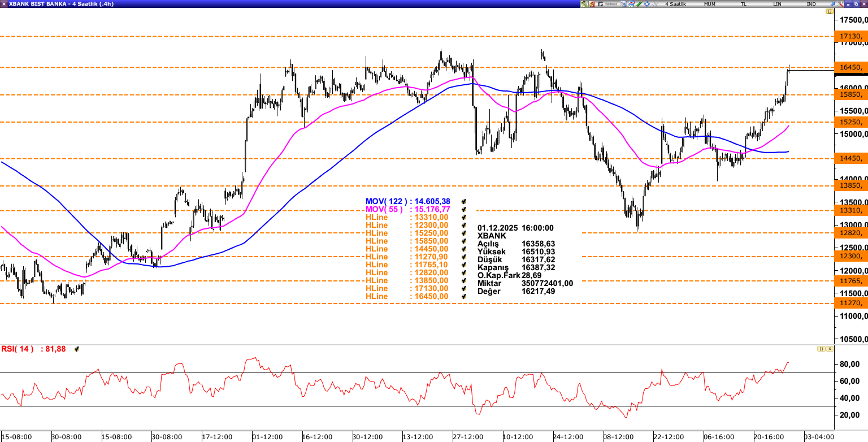Open the 4 Saatlik timeframe selector

pyautogui.click(x=675, y=3)
